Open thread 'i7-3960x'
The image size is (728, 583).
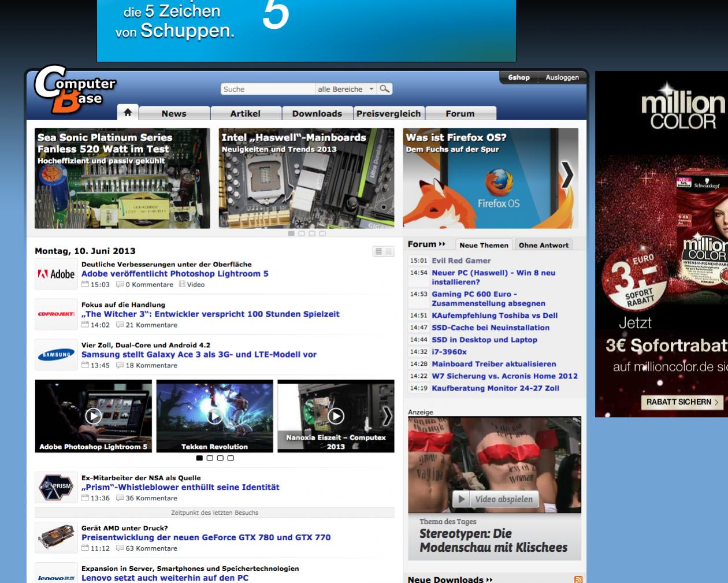click(449, 352)
